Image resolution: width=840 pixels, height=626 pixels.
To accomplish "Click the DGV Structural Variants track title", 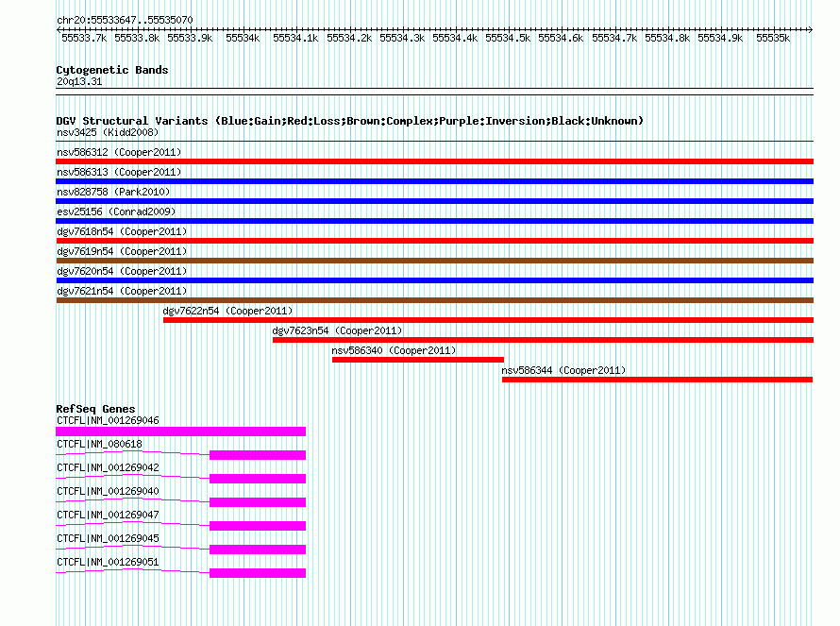I will [x=350, y=121].
